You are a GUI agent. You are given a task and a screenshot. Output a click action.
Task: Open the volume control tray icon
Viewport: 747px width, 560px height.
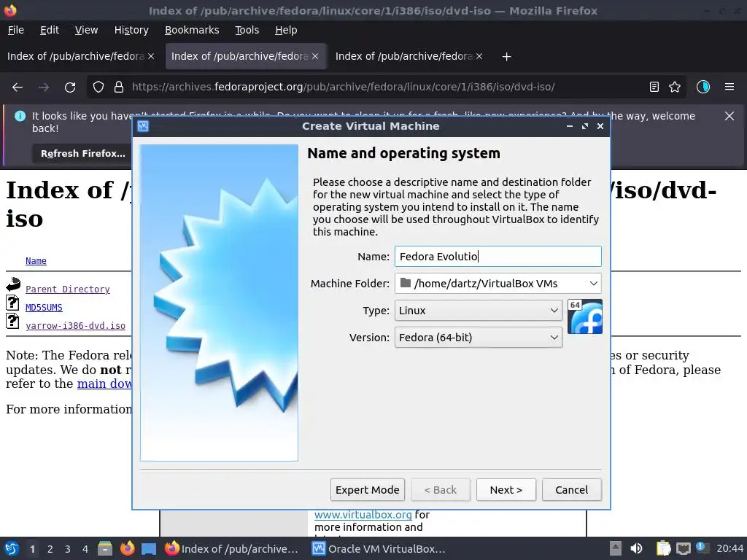coord(636,548)
